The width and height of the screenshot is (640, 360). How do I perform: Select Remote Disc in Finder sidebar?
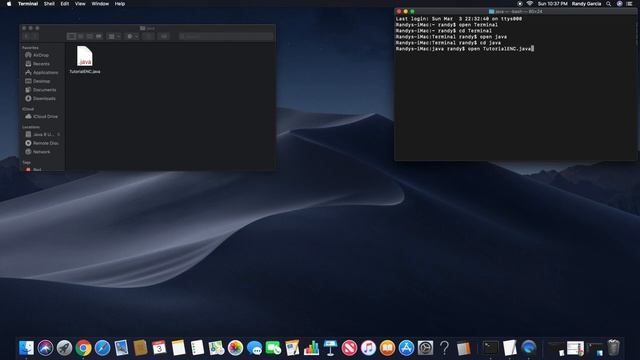[45, 143]
